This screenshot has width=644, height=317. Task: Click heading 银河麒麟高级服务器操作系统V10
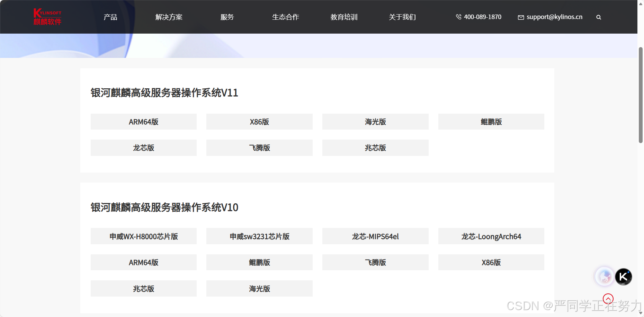point(164,208)
